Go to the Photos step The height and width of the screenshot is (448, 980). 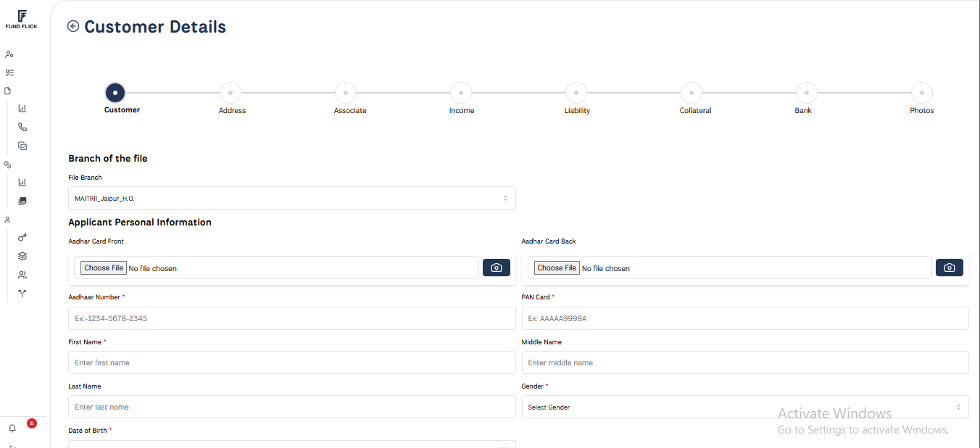922,93
